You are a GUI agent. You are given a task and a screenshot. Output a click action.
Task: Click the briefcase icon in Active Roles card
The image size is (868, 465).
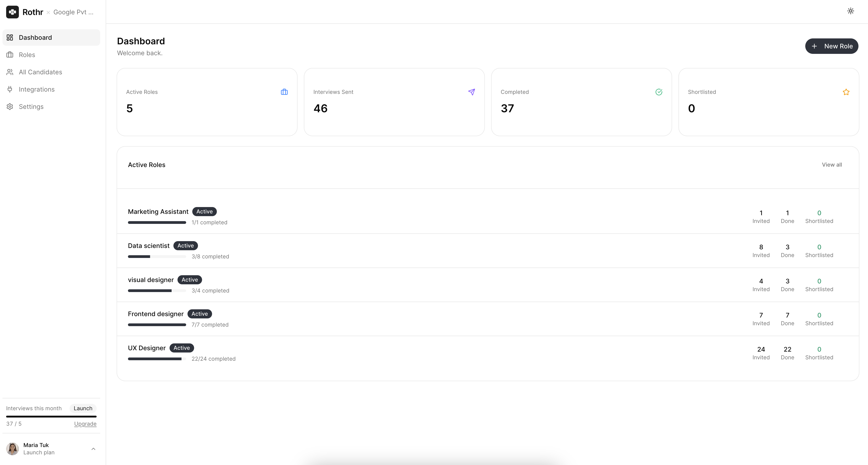(x=284, y=92)
